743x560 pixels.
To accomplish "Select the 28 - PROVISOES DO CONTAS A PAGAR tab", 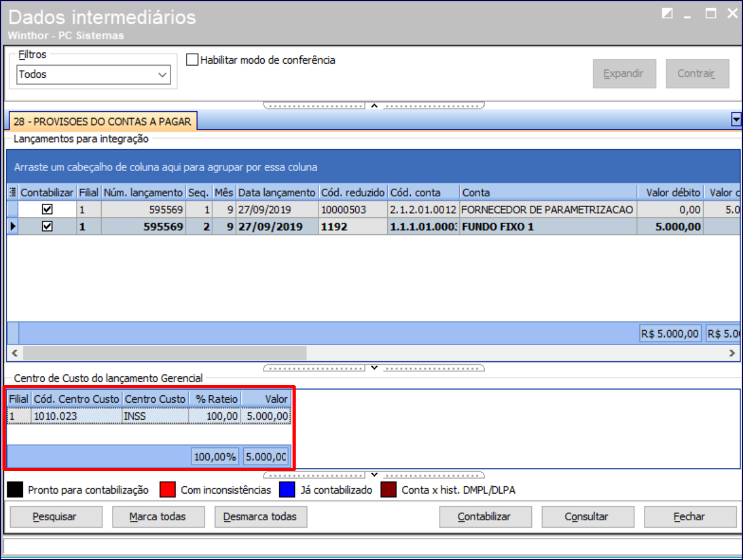I will (102, 121).
